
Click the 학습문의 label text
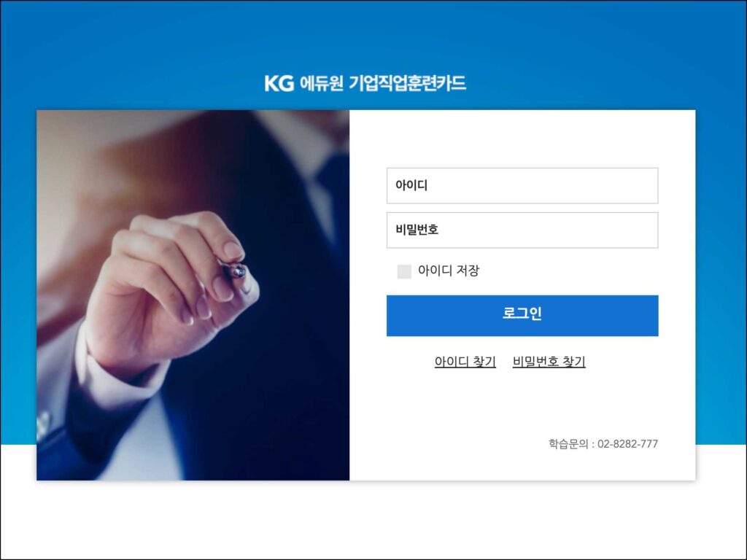point(568,444)
